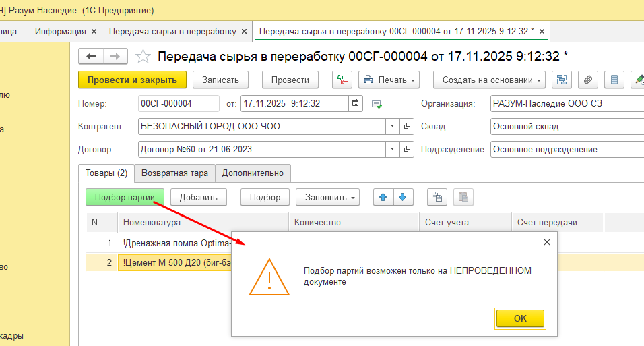The image size is (644, 346).
Task: Open the Печать dropdown menu
Action: 390,80
